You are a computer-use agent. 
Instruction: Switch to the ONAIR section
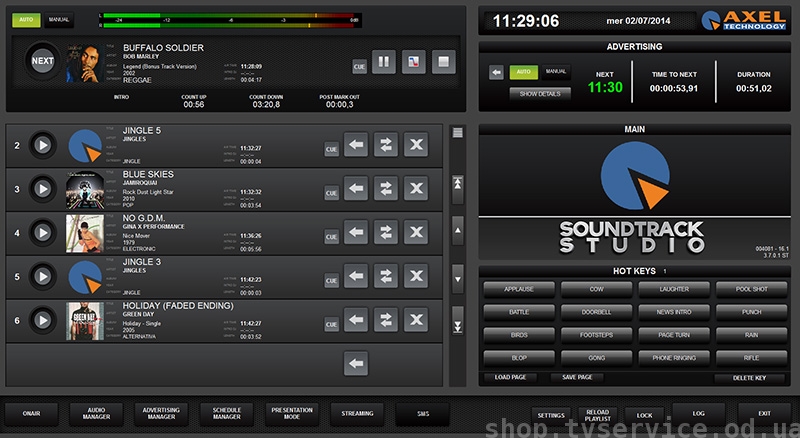32,414
